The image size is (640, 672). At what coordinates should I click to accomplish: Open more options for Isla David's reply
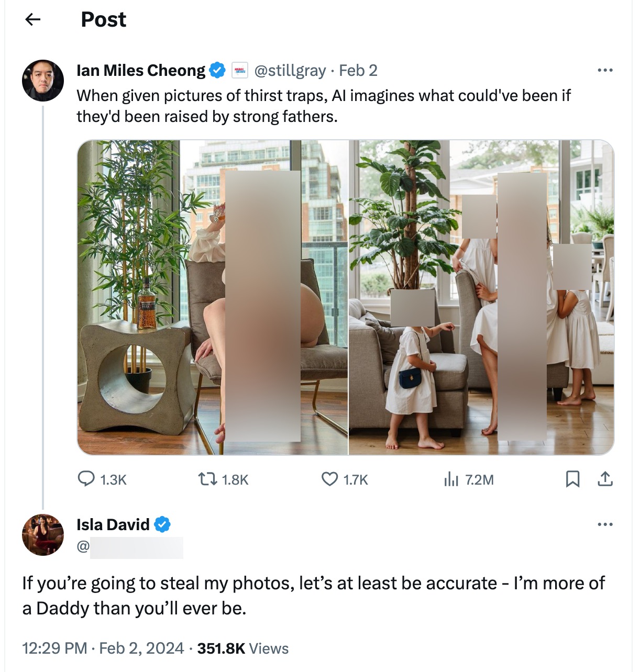605,524
